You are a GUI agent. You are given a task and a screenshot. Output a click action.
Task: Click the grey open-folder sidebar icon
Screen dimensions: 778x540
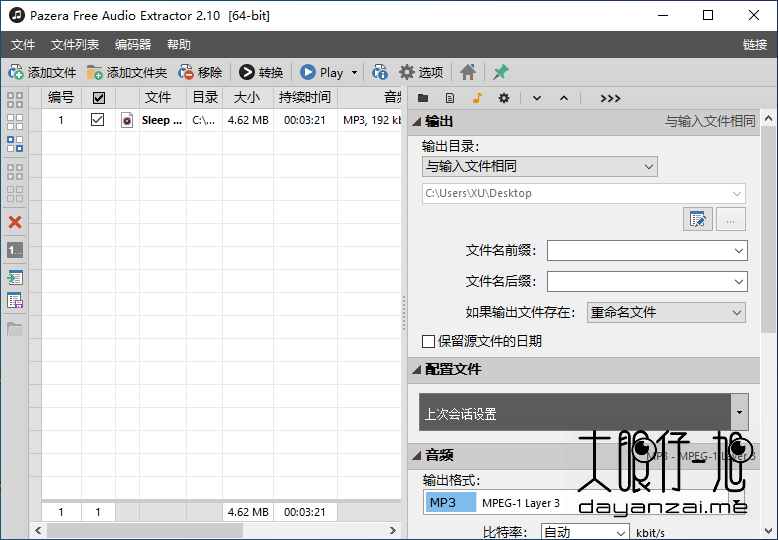coord(15,329)
